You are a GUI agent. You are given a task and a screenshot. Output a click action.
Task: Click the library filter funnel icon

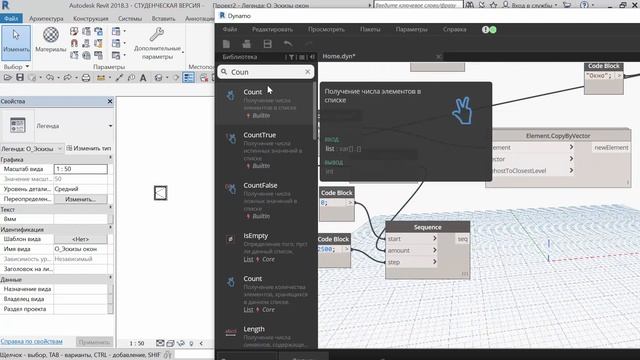[x=291, y=57]
